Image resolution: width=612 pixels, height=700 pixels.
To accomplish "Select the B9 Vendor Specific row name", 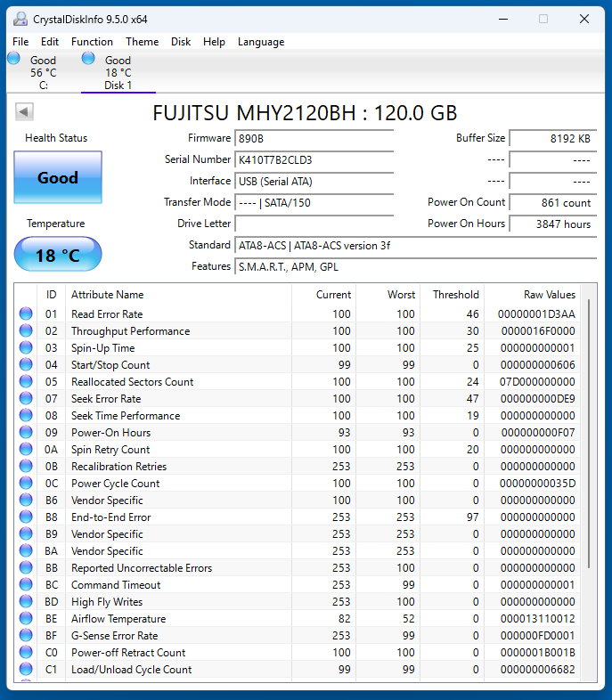I will [107, 534].
